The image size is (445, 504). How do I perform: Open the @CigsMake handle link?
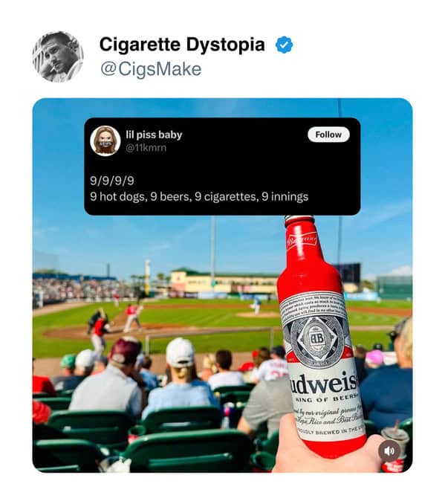[151, 69]
